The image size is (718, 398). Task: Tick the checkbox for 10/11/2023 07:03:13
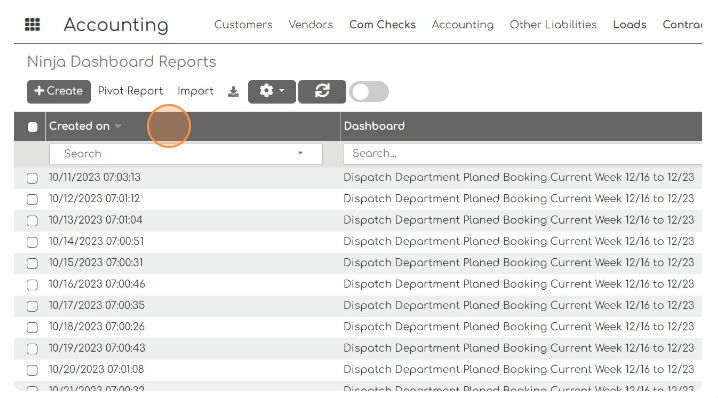pos(32,178)
